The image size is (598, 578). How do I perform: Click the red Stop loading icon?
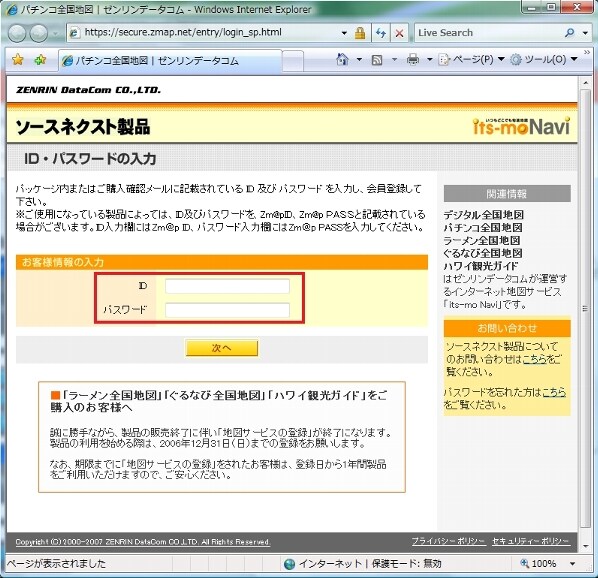pos(399,33)
